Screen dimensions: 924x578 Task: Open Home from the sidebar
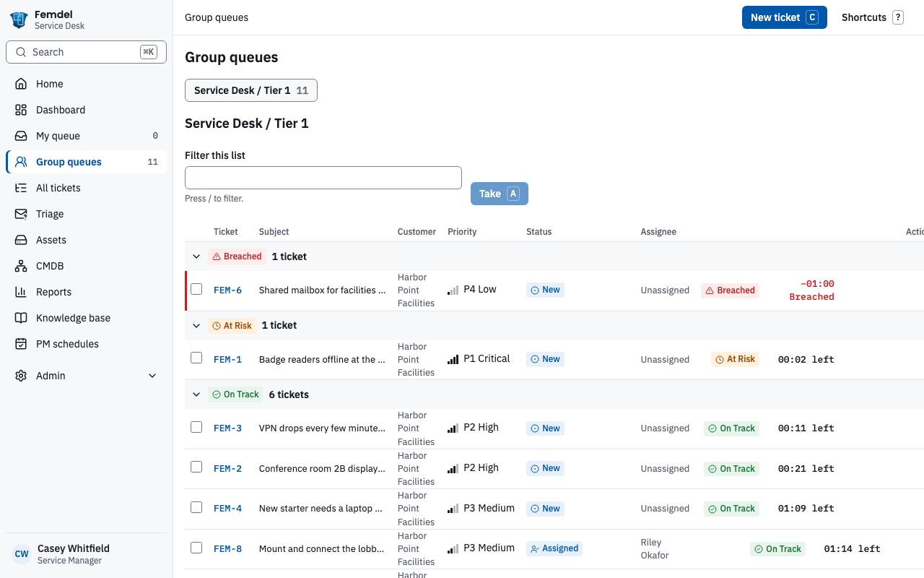(x=86, y=84)
